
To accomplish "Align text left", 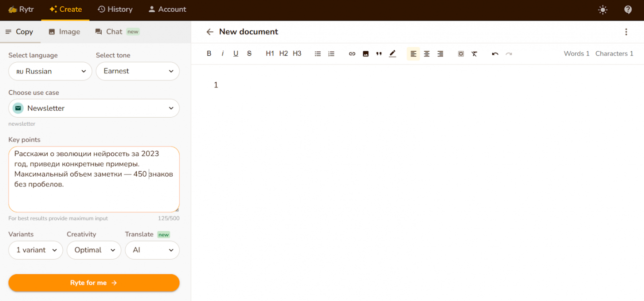I will [x=413, y=54].
